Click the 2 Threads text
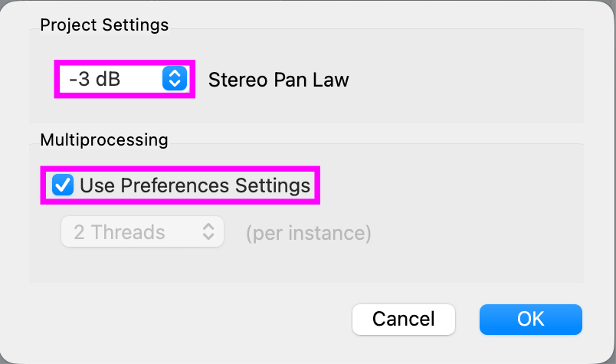616x364 pixels. click(120, 232)
